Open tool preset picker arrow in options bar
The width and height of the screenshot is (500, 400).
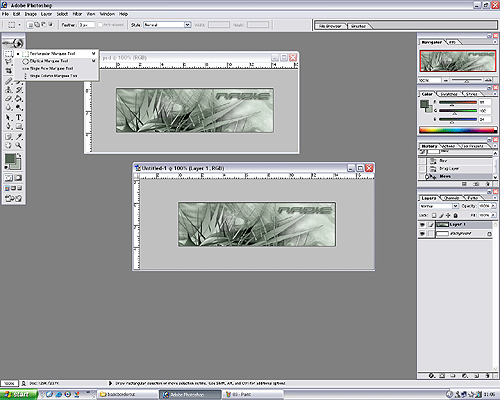(19, 25)
